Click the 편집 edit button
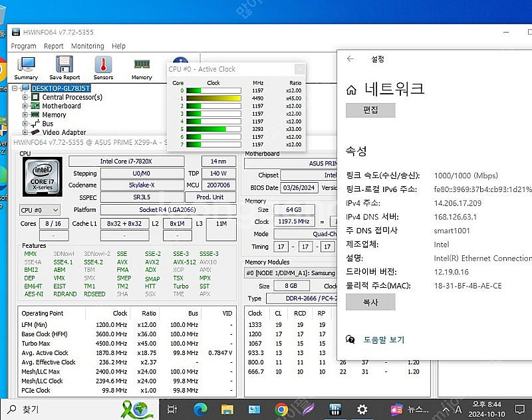The image size is (532, 420). [x=370, y=110]
